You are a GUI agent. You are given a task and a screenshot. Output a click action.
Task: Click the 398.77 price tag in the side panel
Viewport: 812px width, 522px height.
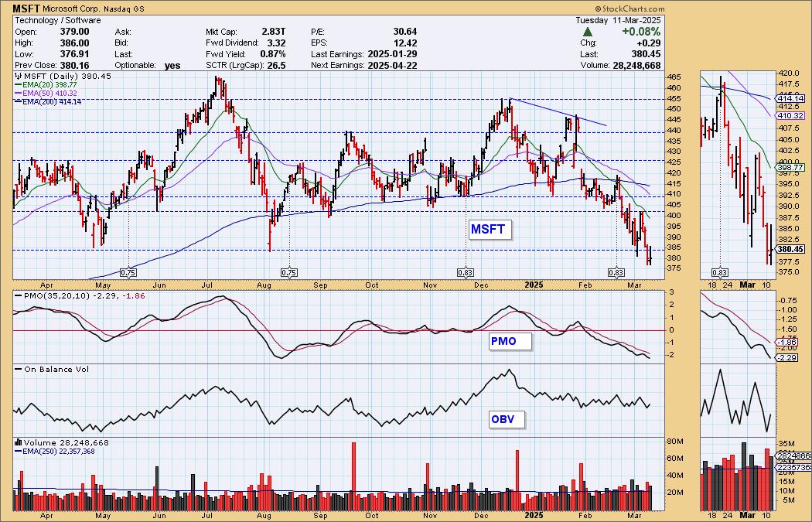(x=791, y=167)
